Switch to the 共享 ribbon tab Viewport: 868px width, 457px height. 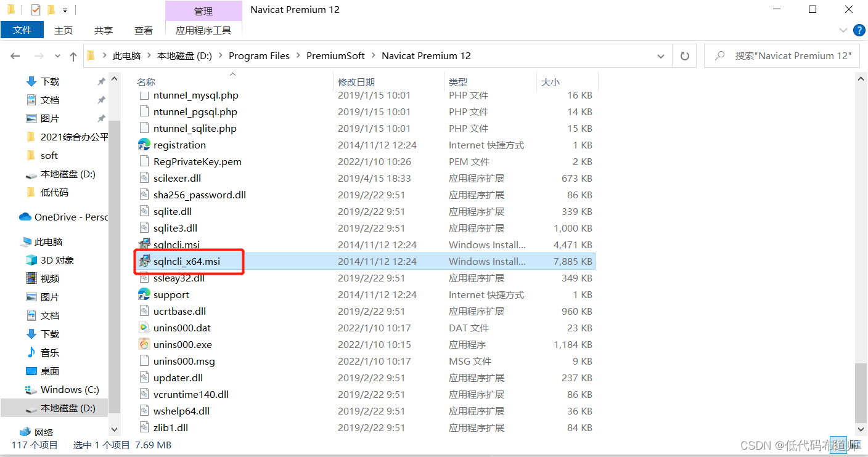pyautogui.click(x=103, y=30)
